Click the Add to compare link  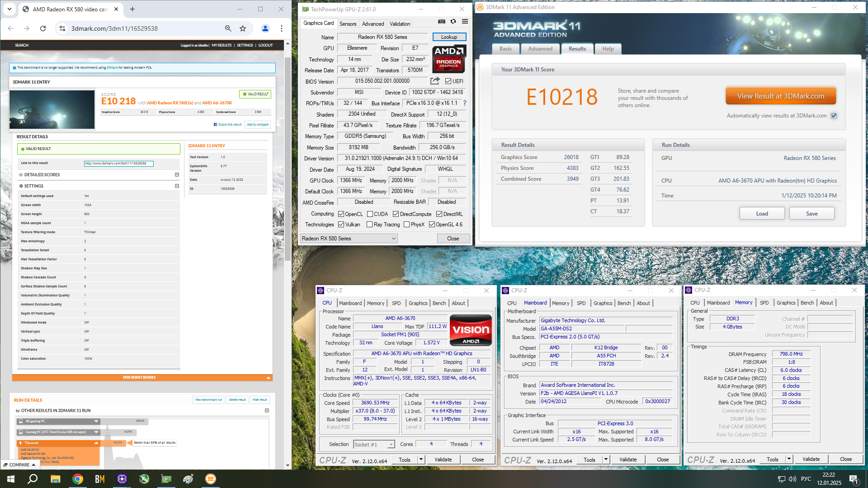(258, 124)
